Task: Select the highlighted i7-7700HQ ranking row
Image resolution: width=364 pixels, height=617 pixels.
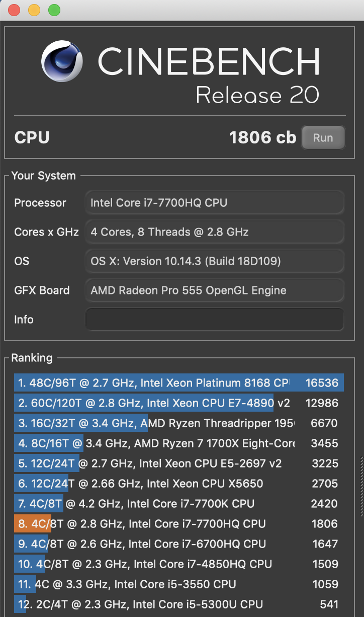Action: 178,524
